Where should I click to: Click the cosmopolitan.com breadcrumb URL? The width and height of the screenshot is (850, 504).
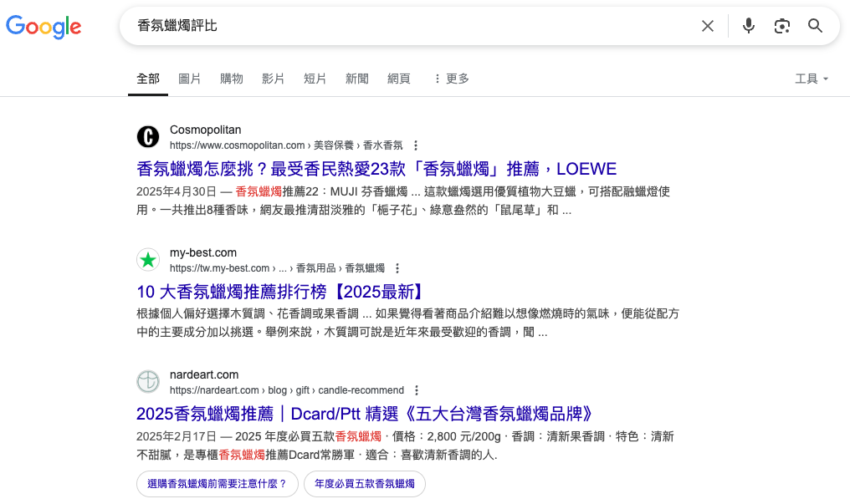(x=286, y=145)
